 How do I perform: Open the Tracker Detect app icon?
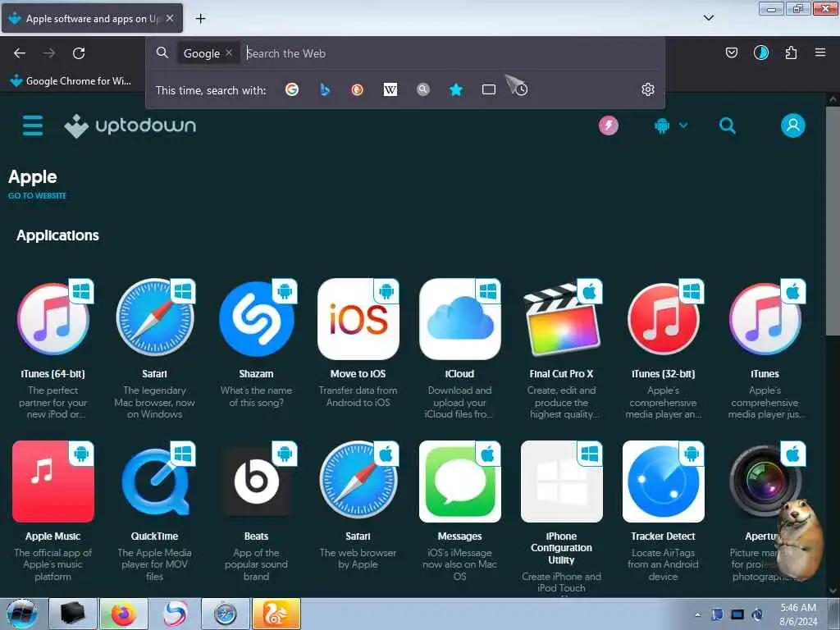point(663,482)
